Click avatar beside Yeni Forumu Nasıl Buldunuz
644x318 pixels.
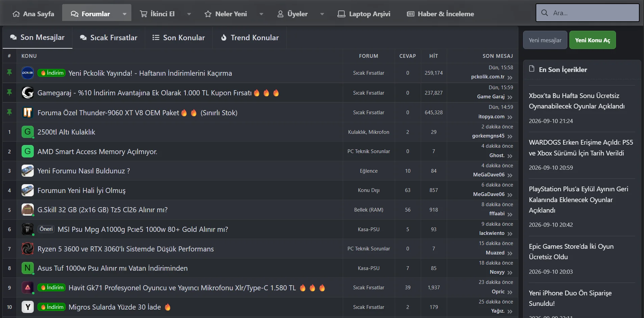click(28, 171)
